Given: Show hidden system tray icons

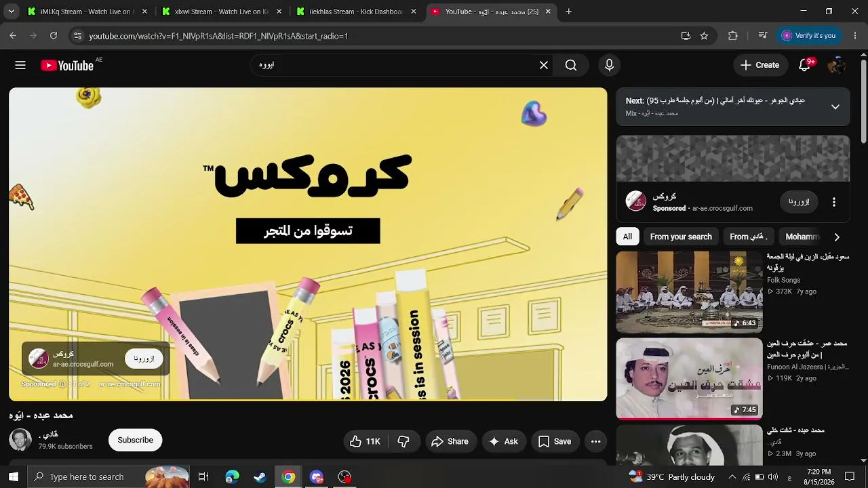Looking at the screenshot, I should 732,476.
